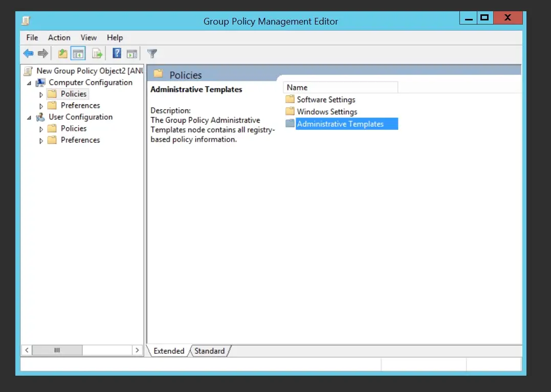Click the tree pane scroll right arrow

(137, 350)
